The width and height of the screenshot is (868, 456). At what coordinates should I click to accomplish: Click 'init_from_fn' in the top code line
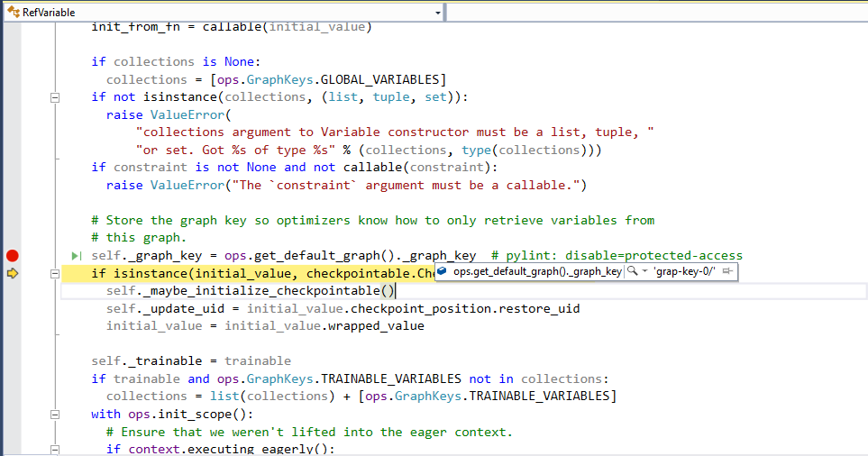pyautogui.click(x=135, y=26)
